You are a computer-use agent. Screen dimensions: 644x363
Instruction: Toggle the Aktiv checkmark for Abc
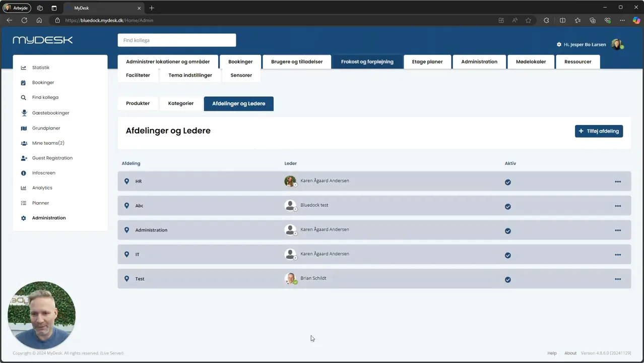click(x=508, y=206)
